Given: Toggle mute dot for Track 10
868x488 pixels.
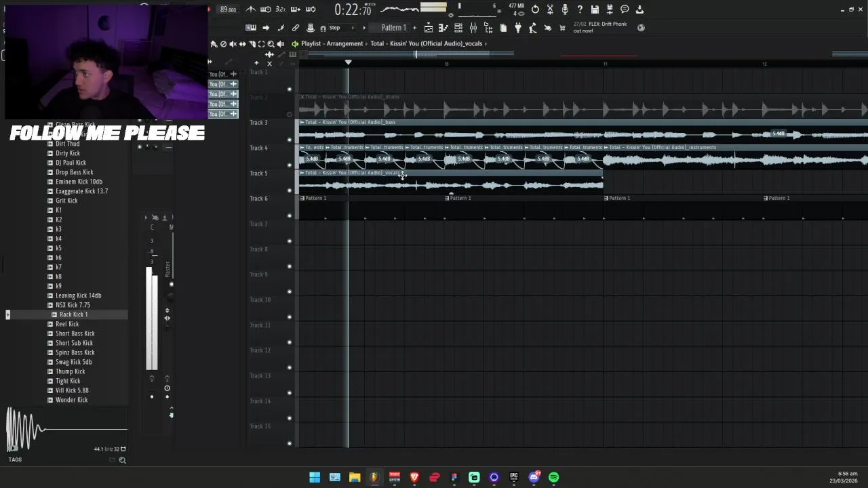Looking at the screenshot, I should [290, 317].
